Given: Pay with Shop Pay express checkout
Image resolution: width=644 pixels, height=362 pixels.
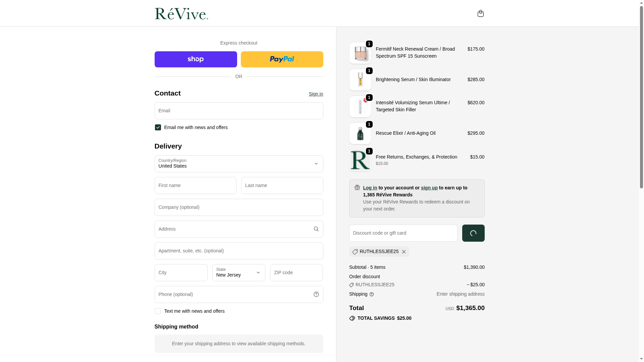Looking at the screenshot, I should [196, 59].
